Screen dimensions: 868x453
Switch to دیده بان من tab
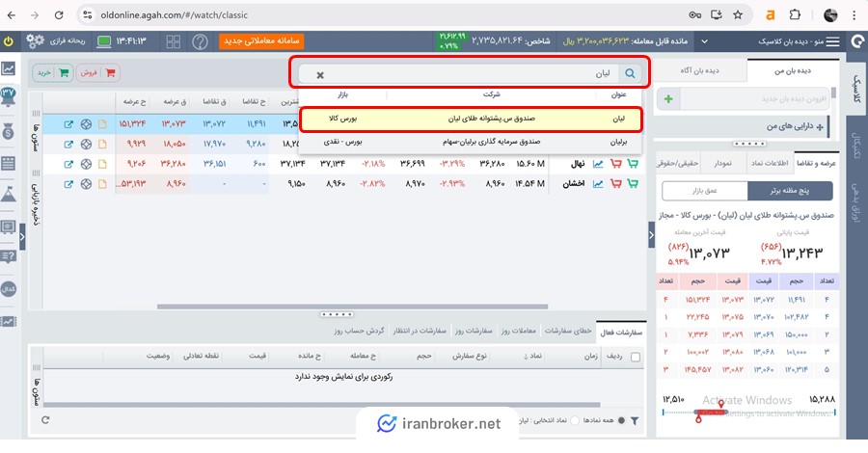793,70
